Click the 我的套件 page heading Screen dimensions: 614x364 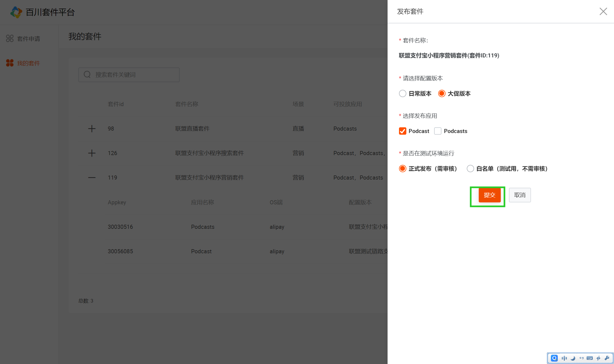pos(85,36)
